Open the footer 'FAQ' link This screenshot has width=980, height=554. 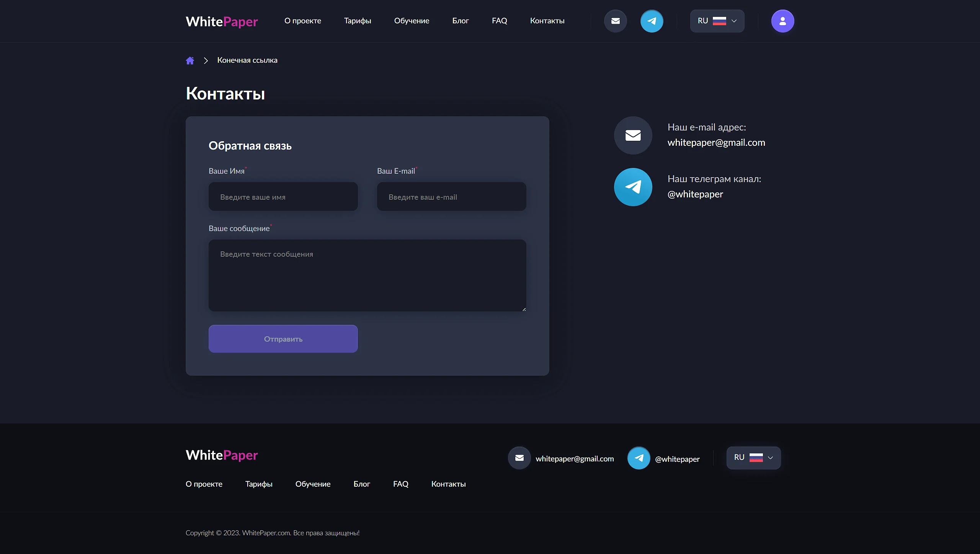400,484
